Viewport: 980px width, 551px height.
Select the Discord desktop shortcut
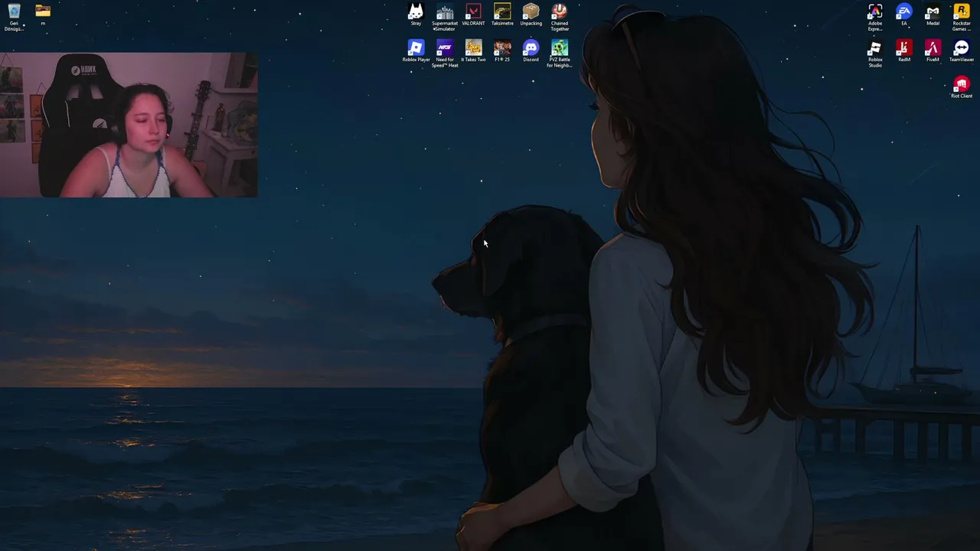click(531, 51)
